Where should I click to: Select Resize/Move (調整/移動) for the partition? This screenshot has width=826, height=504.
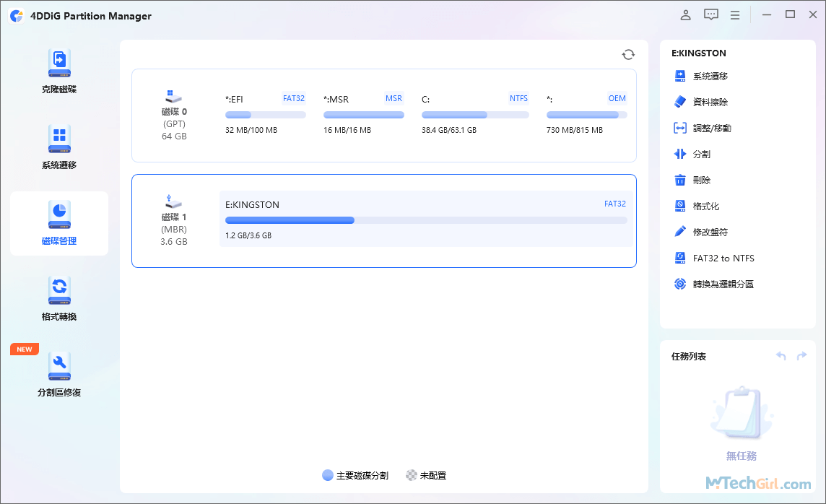[x=711, y=128]
